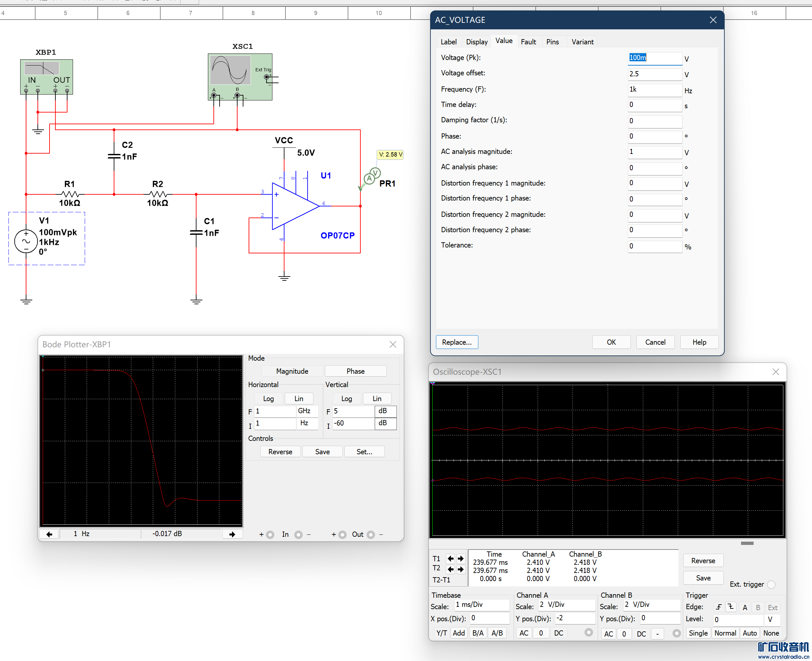Shift Bode plotter cursor right arrow

tap(232, 534)
